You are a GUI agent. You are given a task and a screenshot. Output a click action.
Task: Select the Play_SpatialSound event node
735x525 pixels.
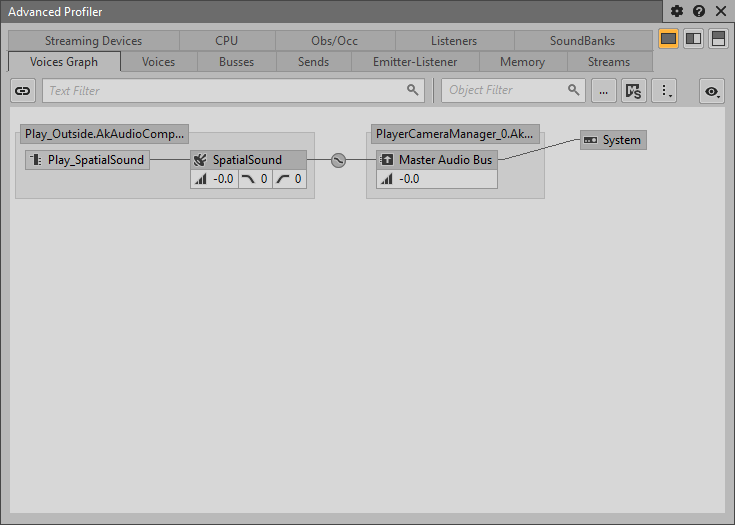(88, 160)
